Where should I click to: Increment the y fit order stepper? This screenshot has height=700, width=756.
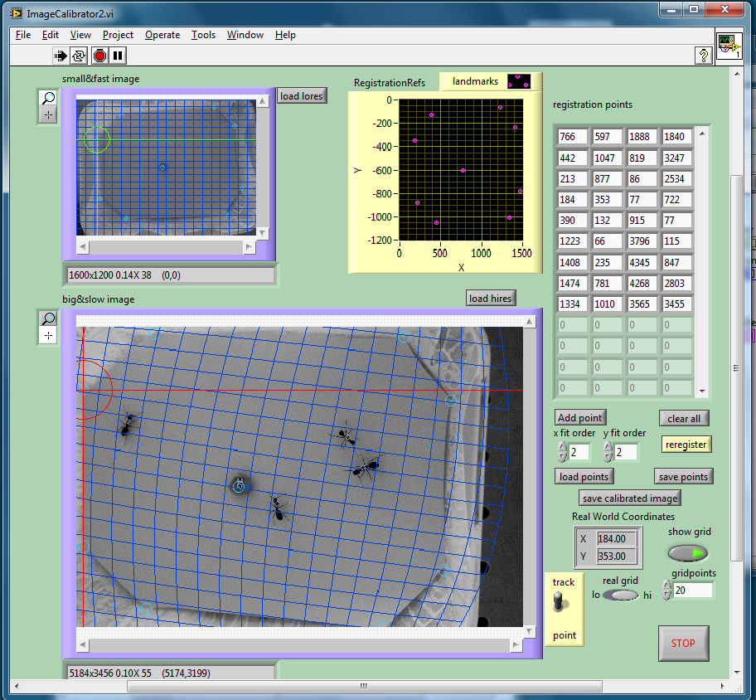tap(608, 446)
